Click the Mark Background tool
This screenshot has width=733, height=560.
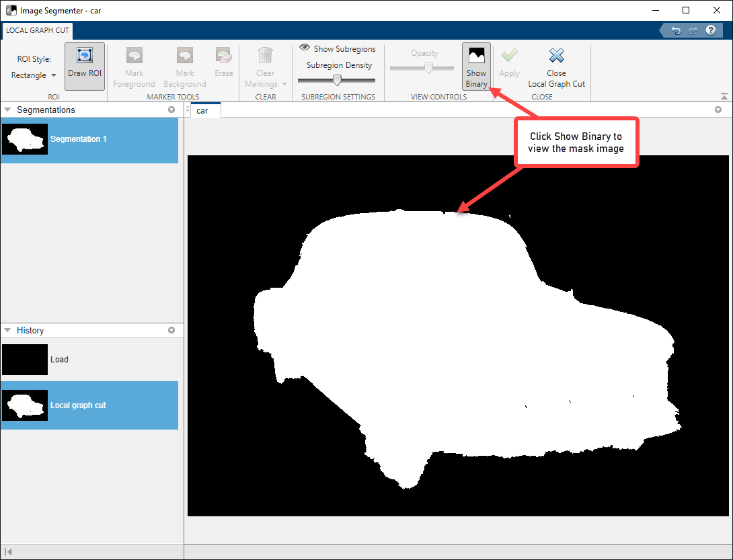[185, 67]
